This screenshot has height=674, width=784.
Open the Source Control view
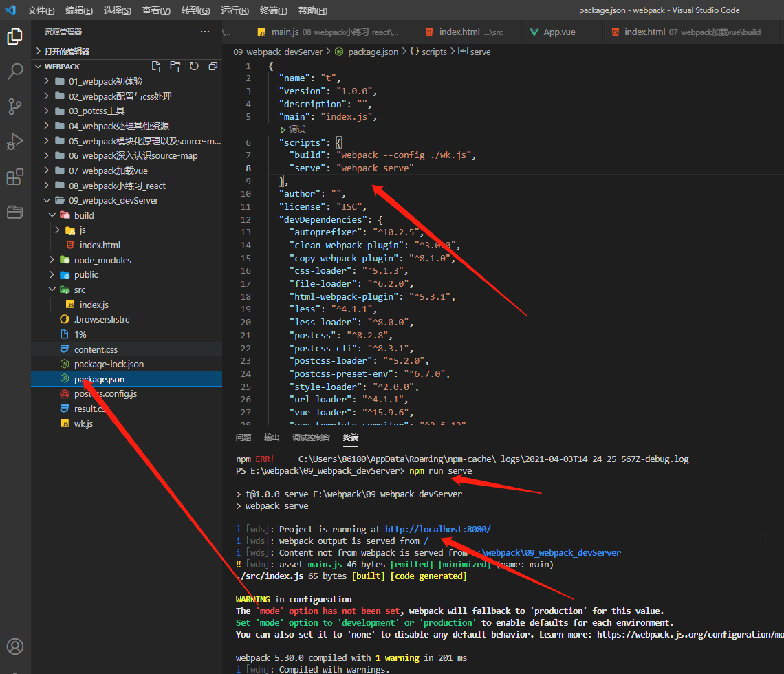15,107
